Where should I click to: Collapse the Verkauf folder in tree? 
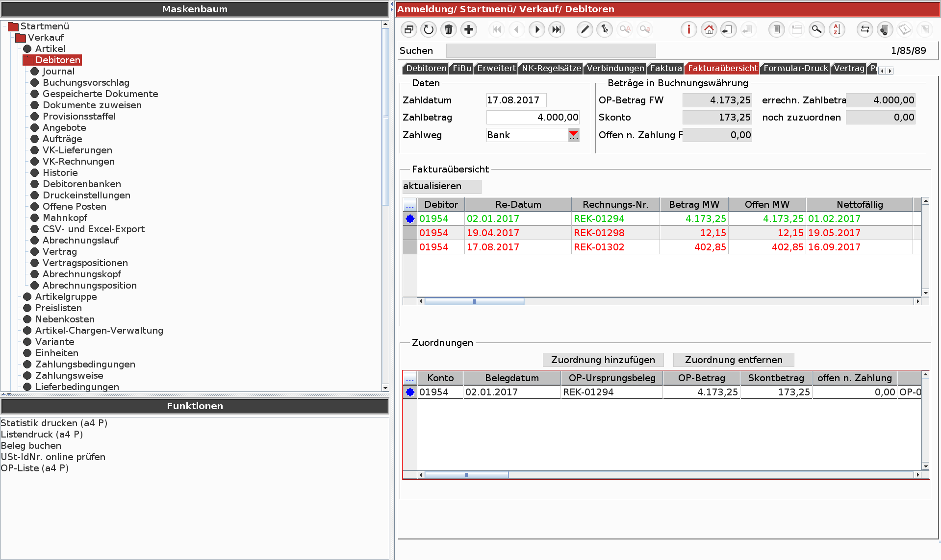[20, 38]
